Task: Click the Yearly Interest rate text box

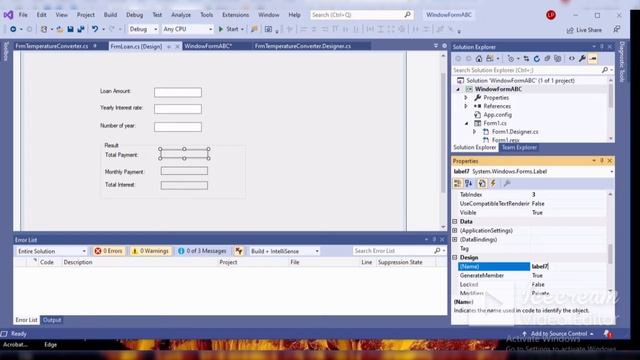Action: (x=178, y=109)
